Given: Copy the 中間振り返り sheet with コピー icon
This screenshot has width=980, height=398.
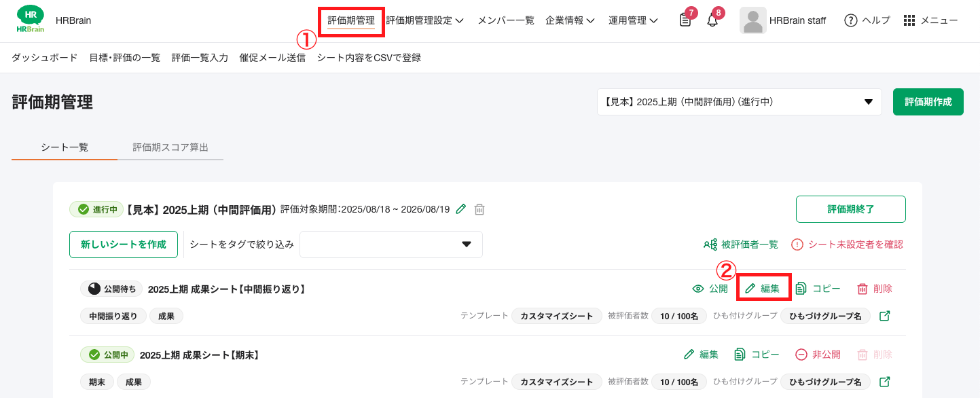Looking at the screenshot, I should [x=818, y=288].
